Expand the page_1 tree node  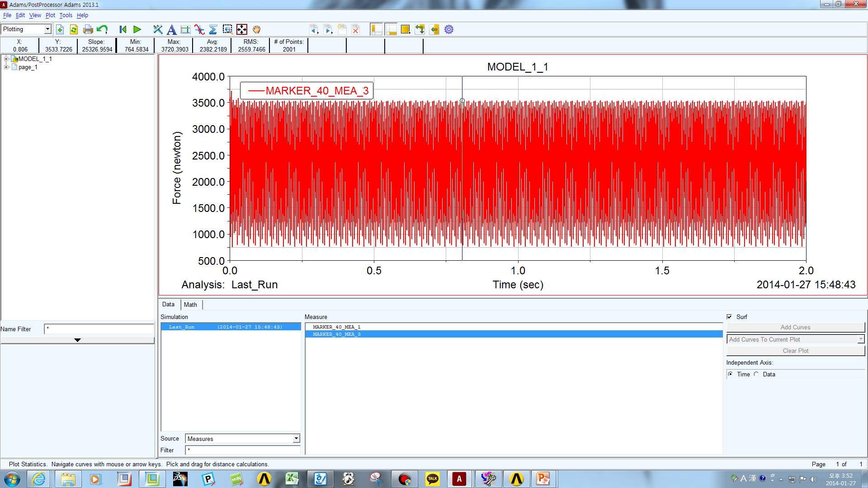click(x=6, y=67)
